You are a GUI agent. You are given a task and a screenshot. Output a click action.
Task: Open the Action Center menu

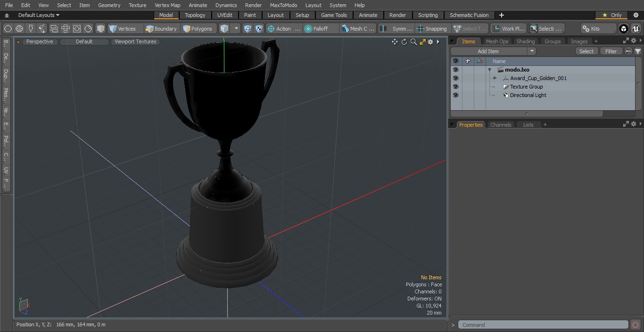pyautogui.click(x=284, y=29)
